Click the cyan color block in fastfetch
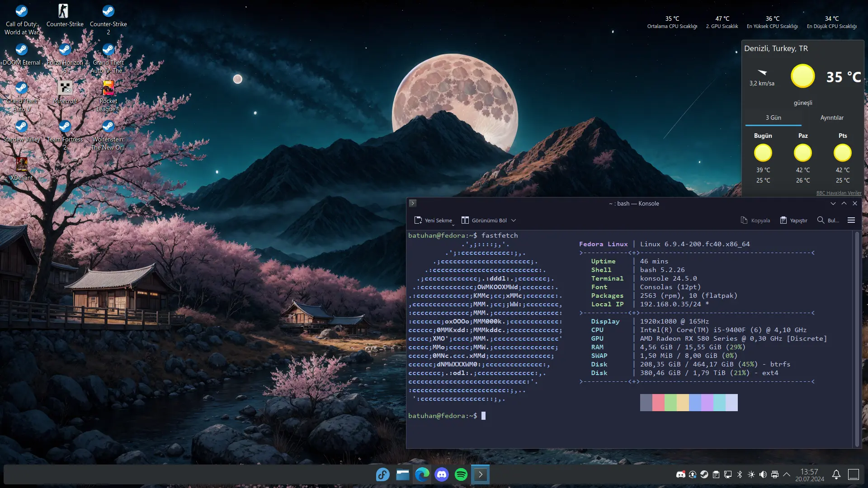Image resolution: width=868 pixels, height=488 pixels. [x=719, y=403]
